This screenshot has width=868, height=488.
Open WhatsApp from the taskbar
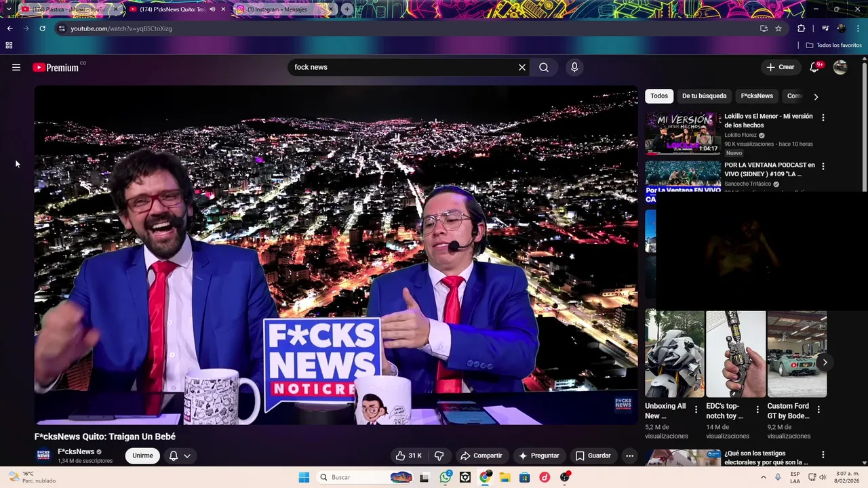click(446, 477)
